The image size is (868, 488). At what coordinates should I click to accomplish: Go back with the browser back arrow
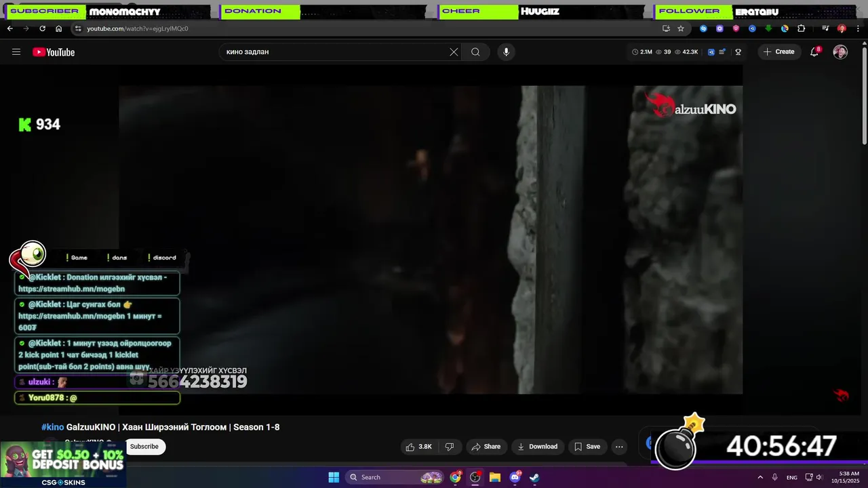click(10, 28)
